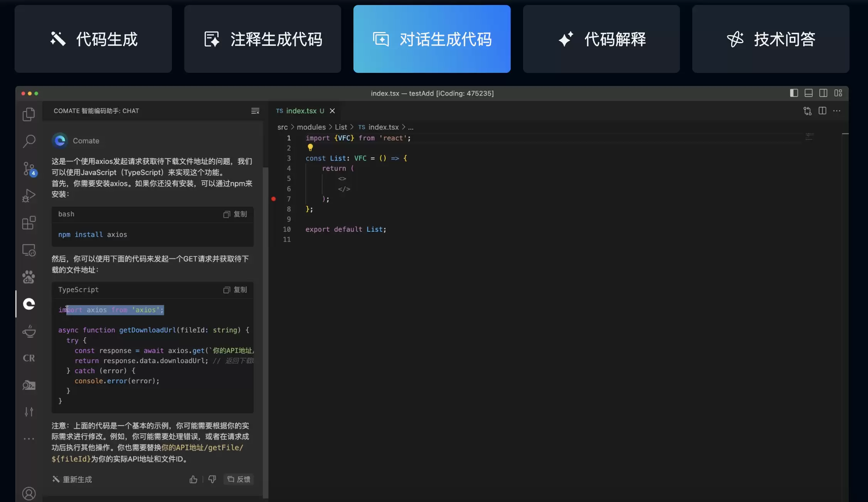The image size is (868, 502).
Task: Click the 'npm install axios' code line
Action: pos(93,234)
